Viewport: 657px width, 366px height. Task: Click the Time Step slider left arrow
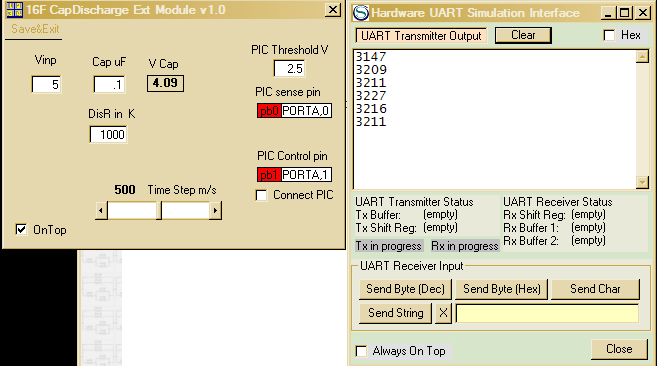point(101,210)
